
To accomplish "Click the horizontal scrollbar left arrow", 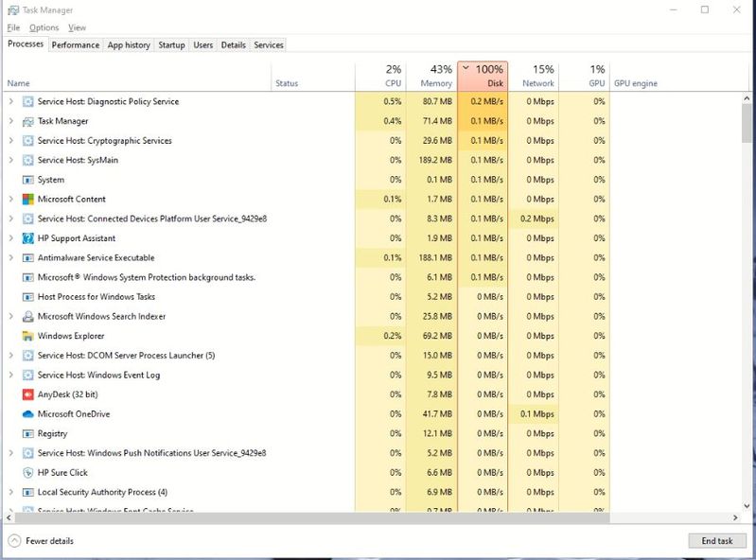I will [9, 517].
